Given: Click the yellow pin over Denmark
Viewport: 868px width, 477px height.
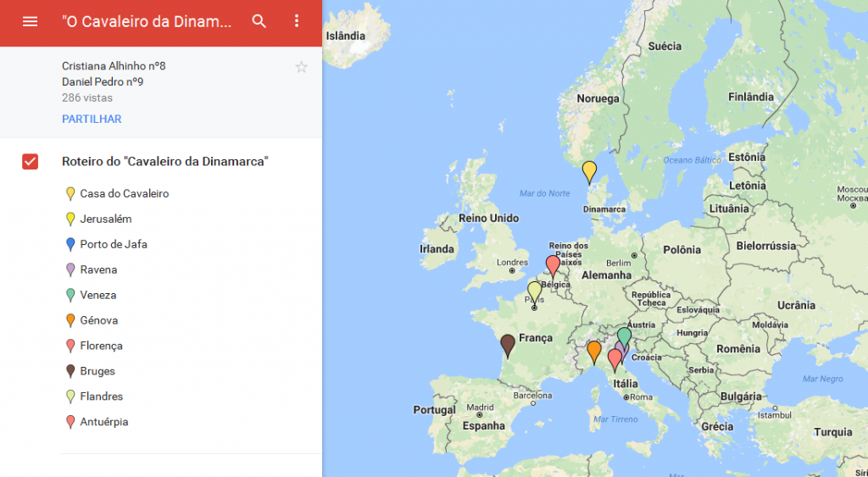Looking at the screenshot, I should pos(589,171).
